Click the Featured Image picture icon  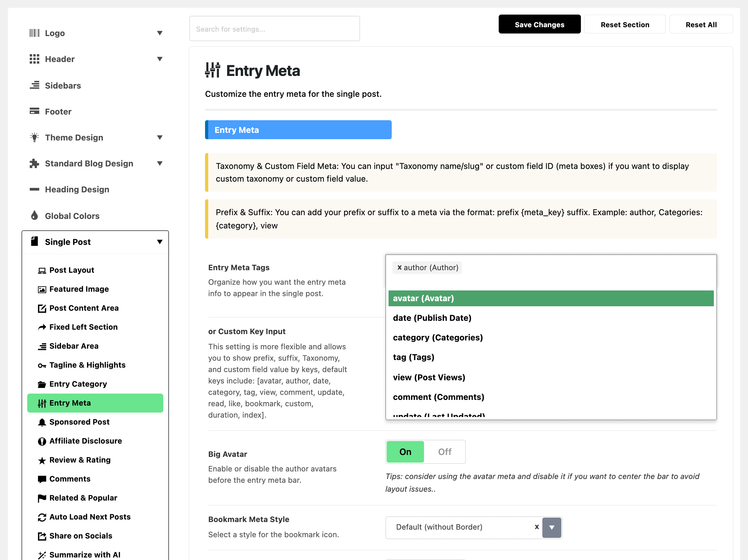[x=42, y=289]
